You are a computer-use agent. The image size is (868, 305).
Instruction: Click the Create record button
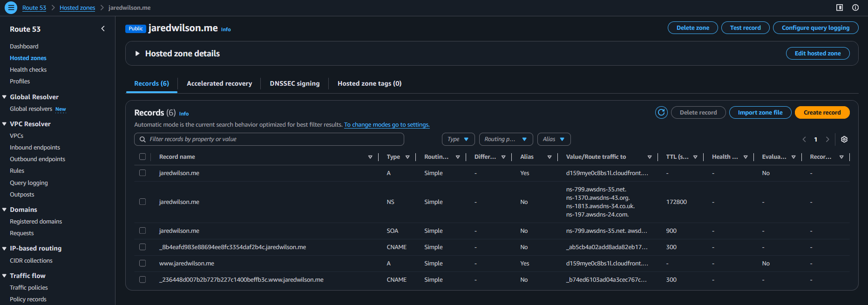822,113
